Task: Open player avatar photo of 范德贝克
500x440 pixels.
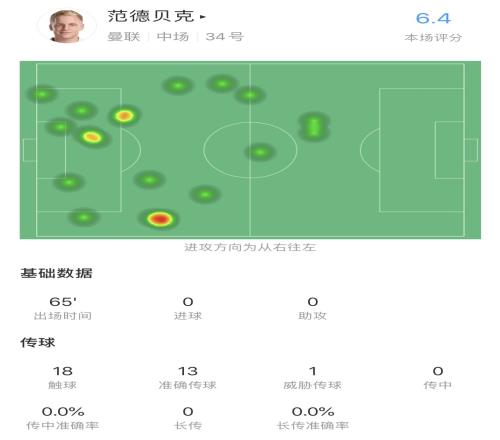Action: pyautogui.click(x=66, y=26)
